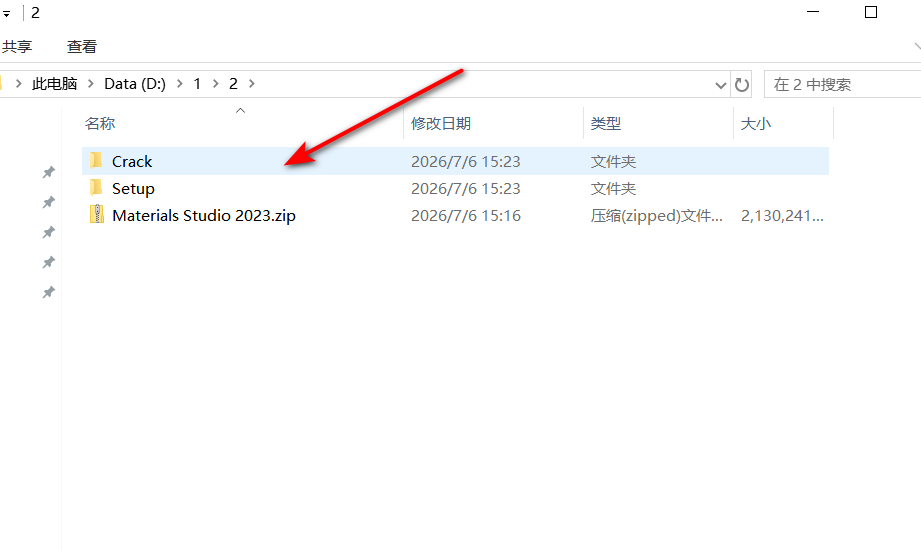Screen dimensions: 921x551
Task: Click the search box 在 2 中搜索
Action: (x=842, y=85)
